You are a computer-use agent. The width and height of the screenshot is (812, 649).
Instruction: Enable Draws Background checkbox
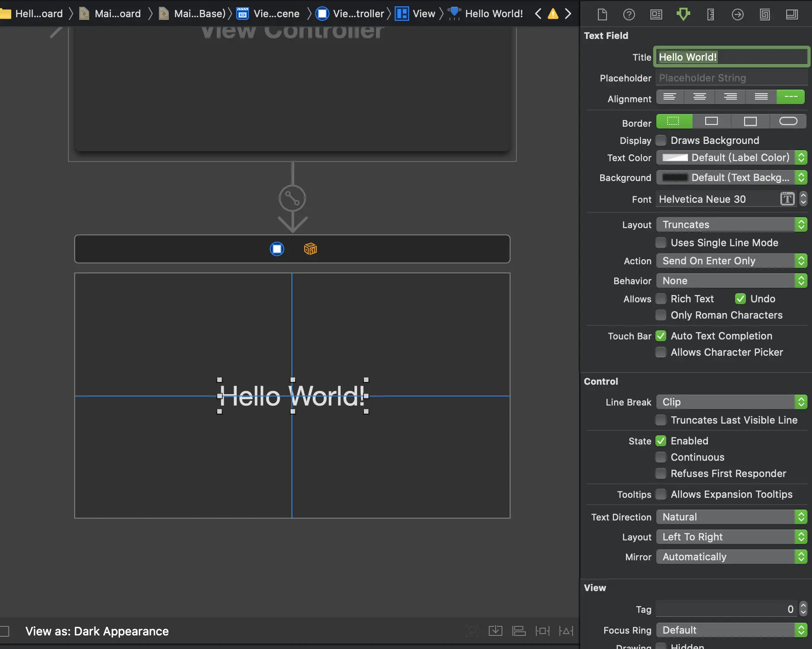click(x=661, y=140)
